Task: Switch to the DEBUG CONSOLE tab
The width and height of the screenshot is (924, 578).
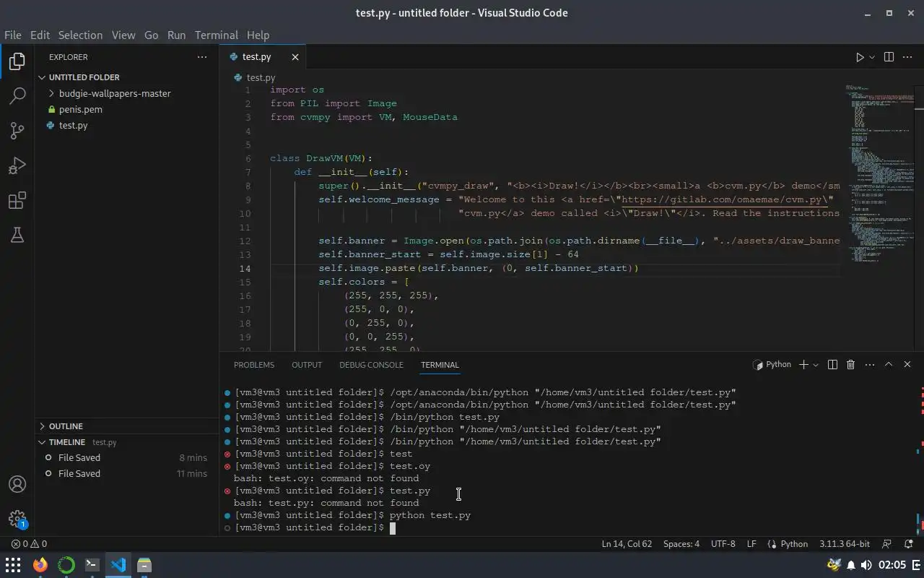Action: tap(371, 365)
